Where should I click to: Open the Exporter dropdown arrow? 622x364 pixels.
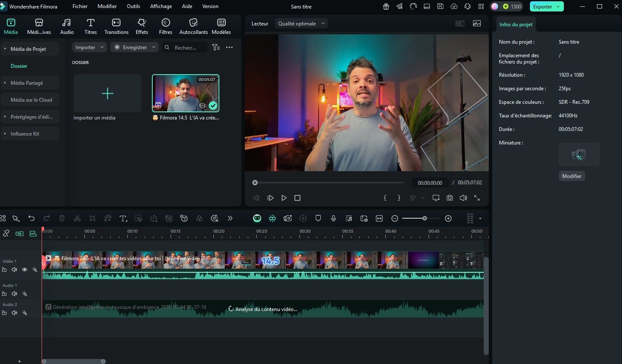coord(558,6)
